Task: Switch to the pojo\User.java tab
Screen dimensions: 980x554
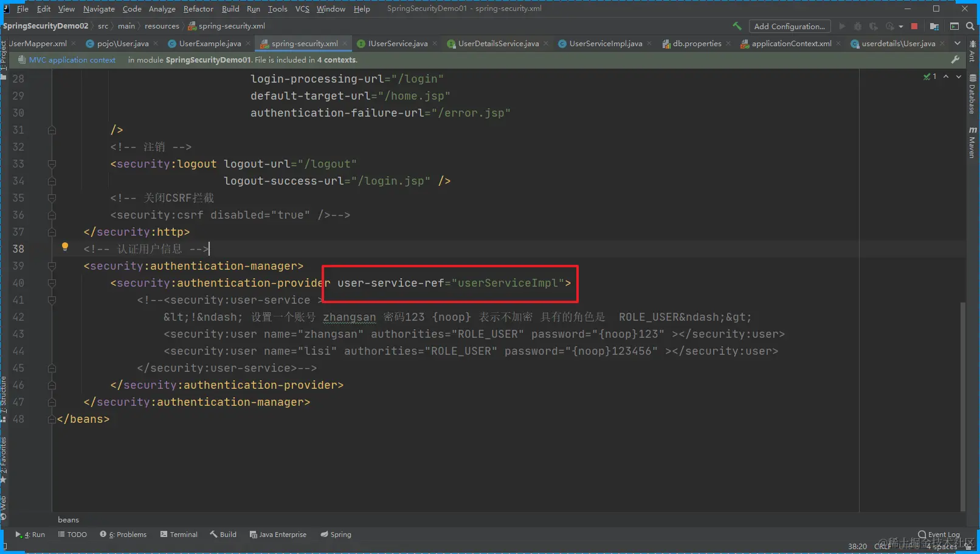Action: point(122,43)
